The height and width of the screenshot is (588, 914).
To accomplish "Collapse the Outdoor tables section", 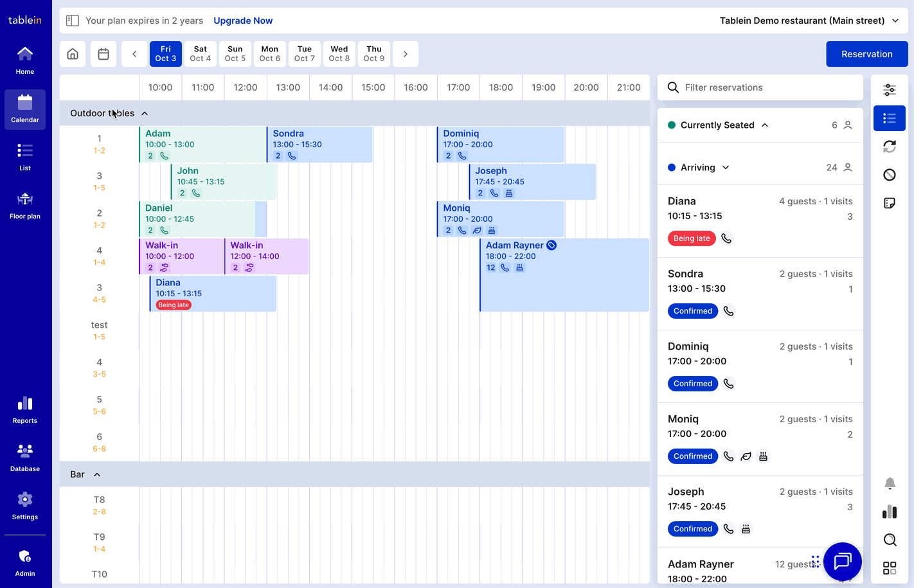I will click(x=145, y=114).
